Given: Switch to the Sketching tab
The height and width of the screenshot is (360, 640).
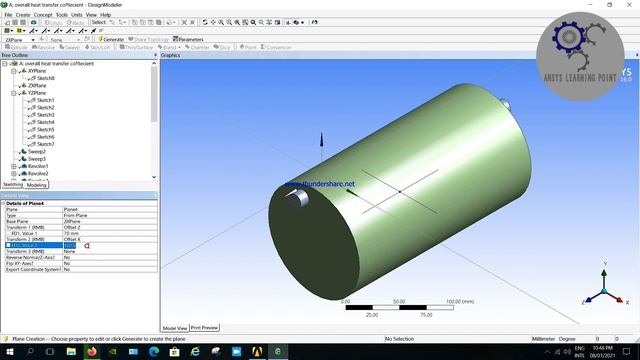Looking at the screenshot, I should pos(13,184).
